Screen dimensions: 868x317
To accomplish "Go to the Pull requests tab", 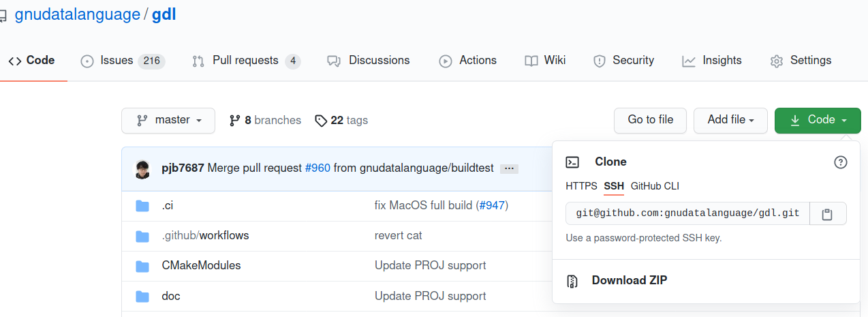I will point(246,61).
